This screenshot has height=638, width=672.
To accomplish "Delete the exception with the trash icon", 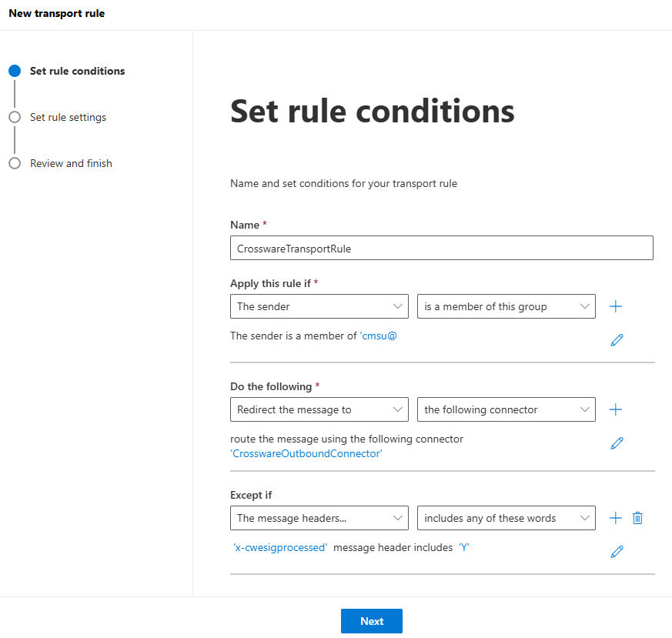I will pyautogui.click(x=637, y=518).
